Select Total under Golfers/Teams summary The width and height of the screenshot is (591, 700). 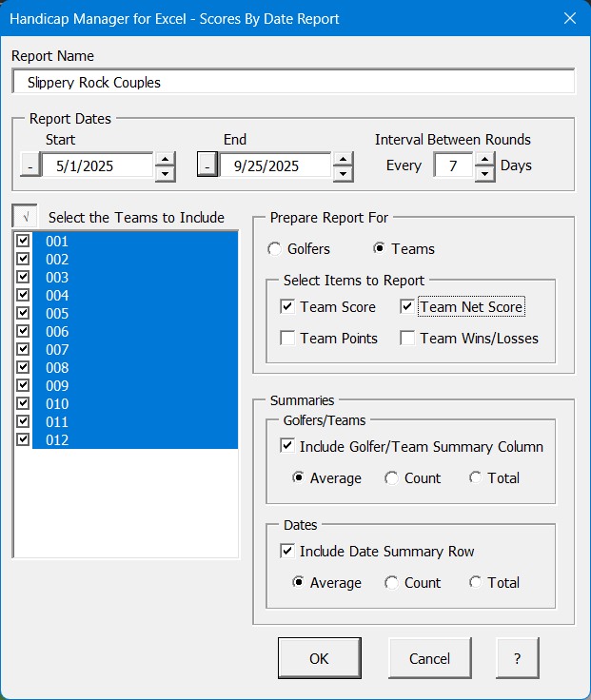[475, 477]
